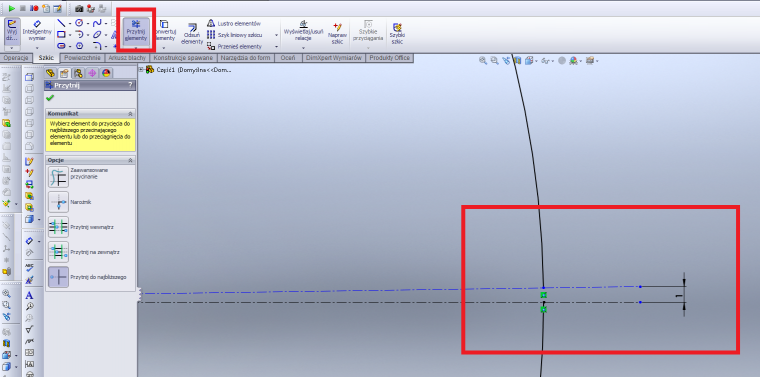760x377 pixels.
Task: Expand the Część1 feature tree node
Action: point(142,70)
